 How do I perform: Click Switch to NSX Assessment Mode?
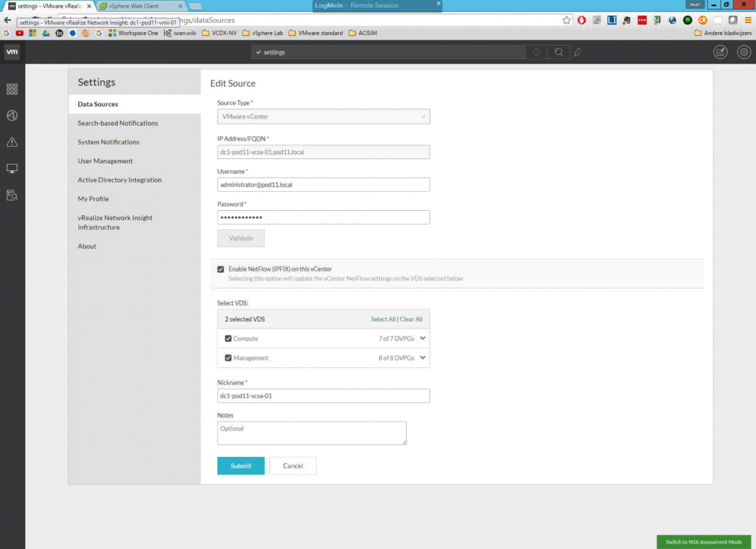coord(704,542)
